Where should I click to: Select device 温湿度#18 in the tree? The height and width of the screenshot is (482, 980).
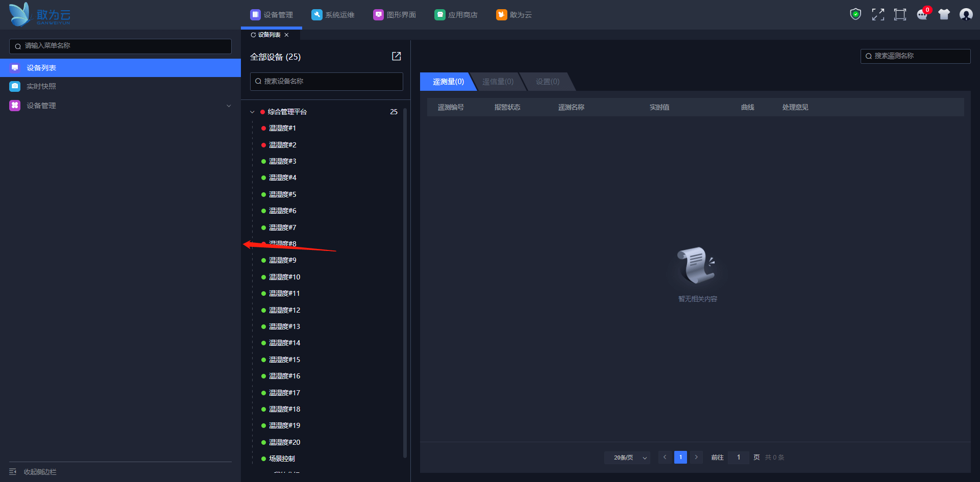point(284,409)
